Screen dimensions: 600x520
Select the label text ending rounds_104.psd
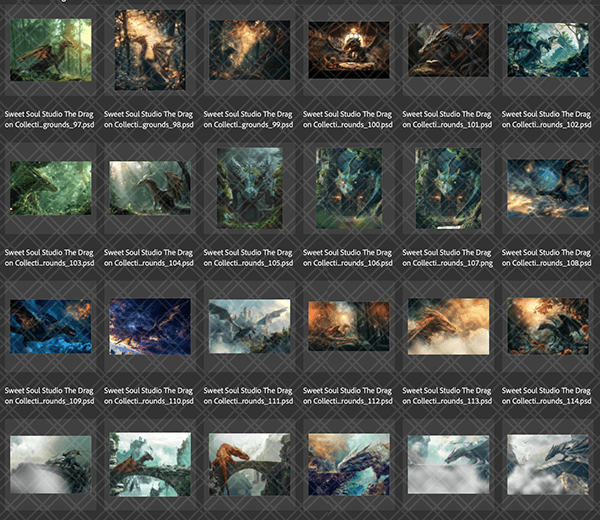[x=149, y=258]
